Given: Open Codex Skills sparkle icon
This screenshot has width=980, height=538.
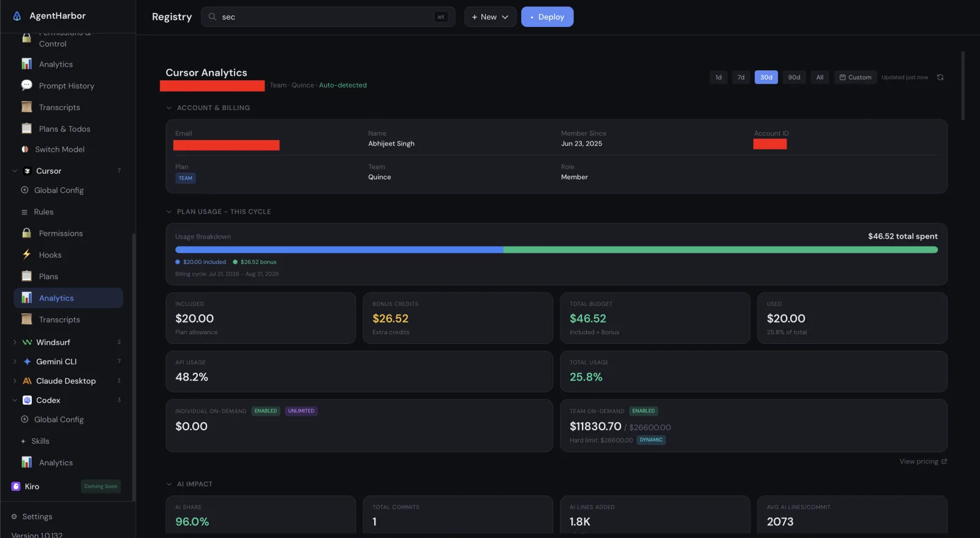Looking at the screenshot, I should pyautogui.click(x=23, y=441).
